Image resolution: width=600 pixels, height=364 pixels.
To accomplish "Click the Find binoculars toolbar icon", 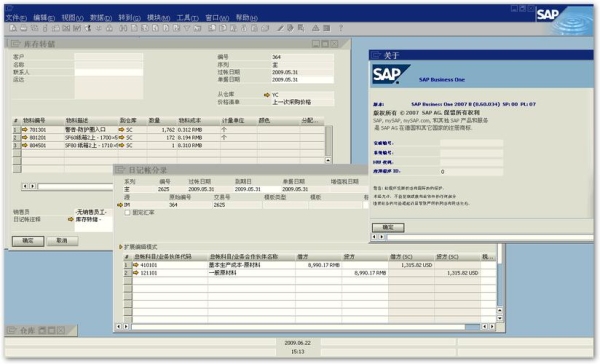I will [x=123, y=28].
